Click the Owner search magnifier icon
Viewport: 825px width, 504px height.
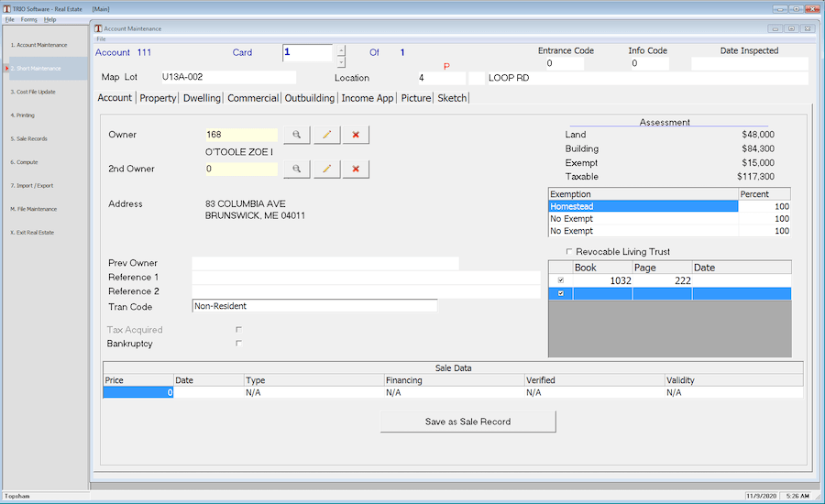[297, 135]
